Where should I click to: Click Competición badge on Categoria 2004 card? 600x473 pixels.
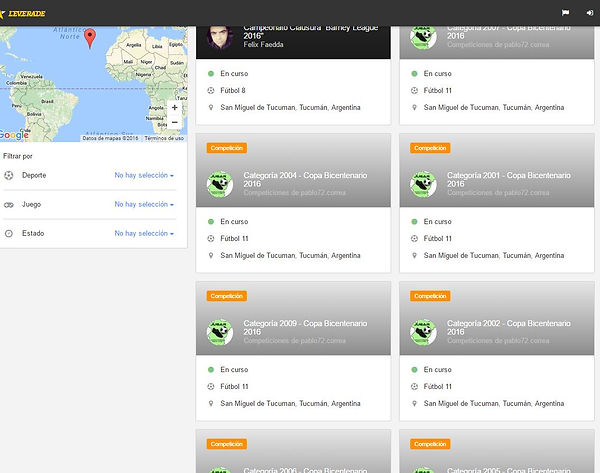(227, 148)
